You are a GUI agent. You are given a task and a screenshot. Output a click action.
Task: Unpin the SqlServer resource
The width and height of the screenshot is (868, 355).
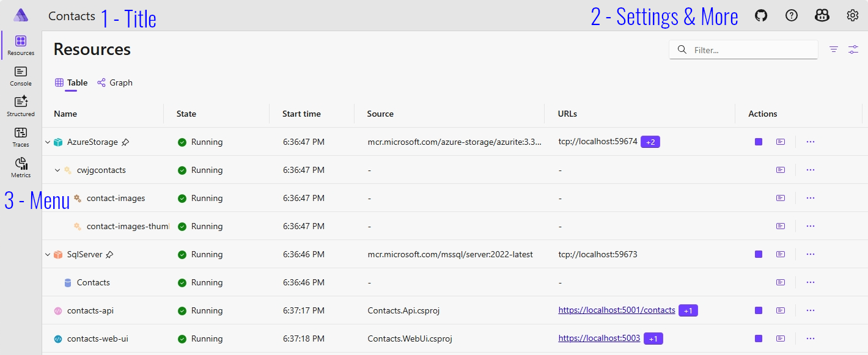coord(109,255)
